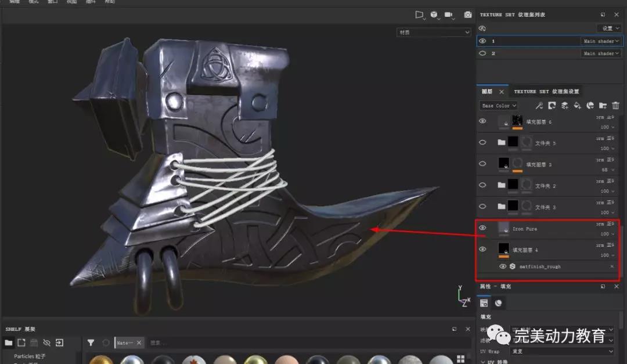
Task: Click the video camera icon in viewport toolbar
Action: (449, 15)
